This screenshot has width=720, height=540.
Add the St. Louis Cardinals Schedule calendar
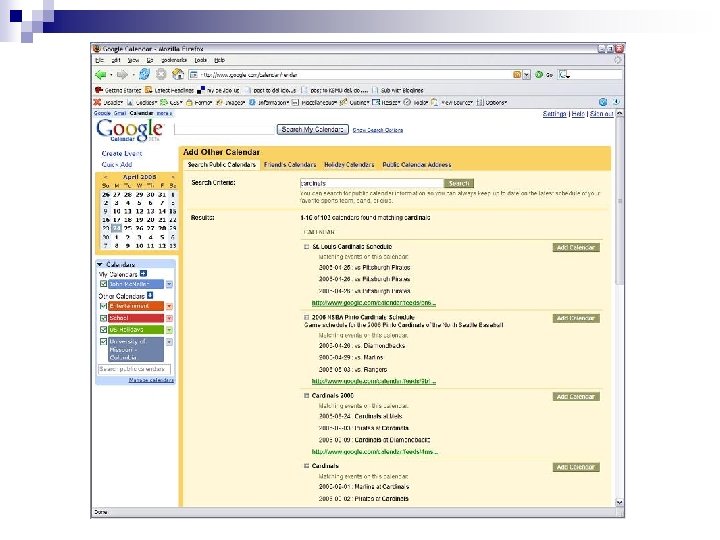tap(576, 248)
